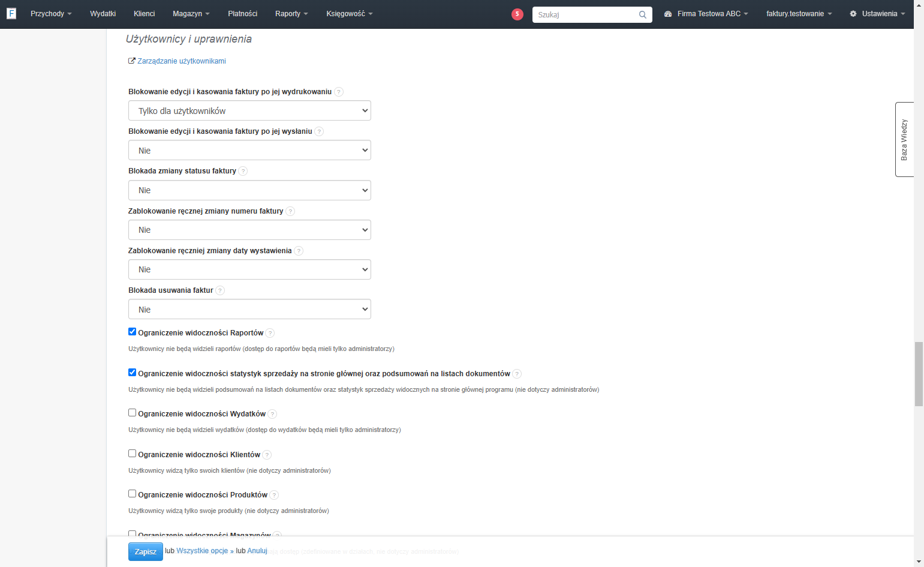The image size is (924, 567).
Task: Open 'Zarządzanie użytkownikami' link
Action: point(182,61)
